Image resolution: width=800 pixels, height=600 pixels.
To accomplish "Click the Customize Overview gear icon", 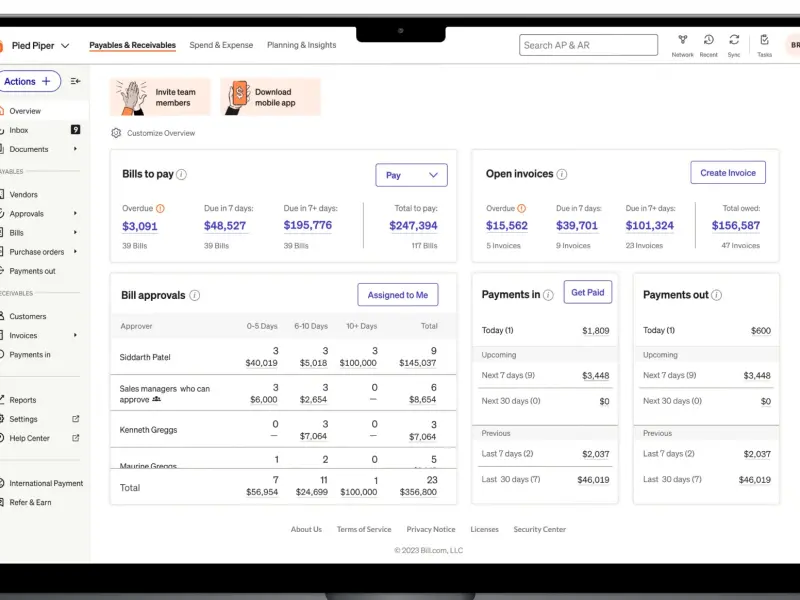I will 116,133.
